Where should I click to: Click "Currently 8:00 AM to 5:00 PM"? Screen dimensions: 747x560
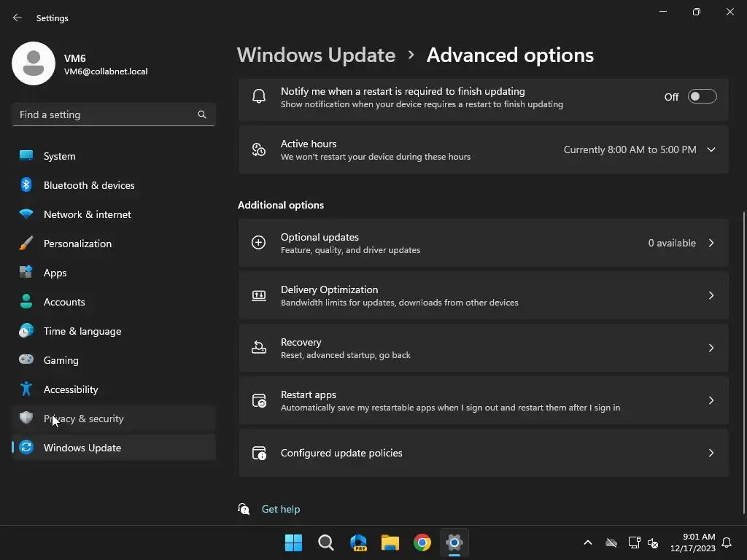630,149
